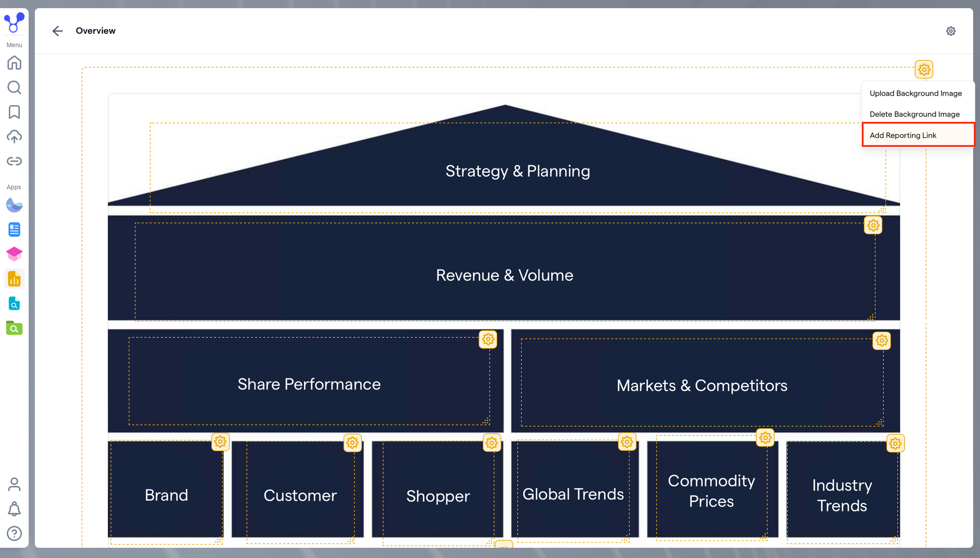Open the help question mark icon
This screenshot has width=980, height=558.
tap(14, 533)
